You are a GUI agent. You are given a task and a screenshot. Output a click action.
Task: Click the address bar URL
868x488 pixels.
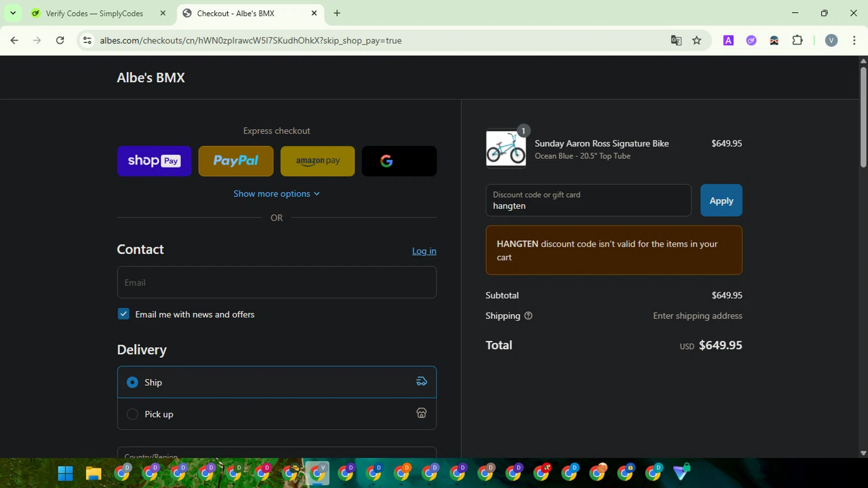[251, 41]
